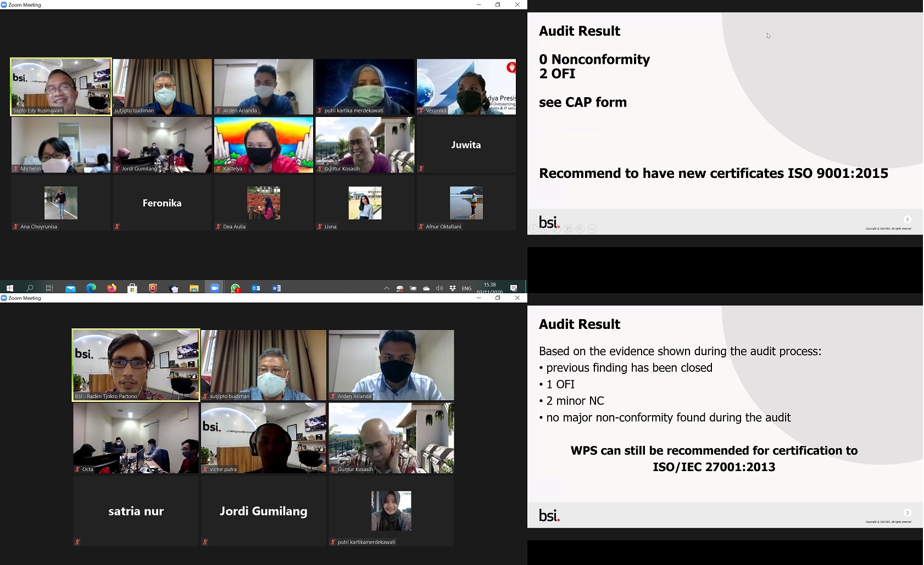Select Sapto Edy Rusmawan's video tile

pyautogui.click(x=61, y=87)
